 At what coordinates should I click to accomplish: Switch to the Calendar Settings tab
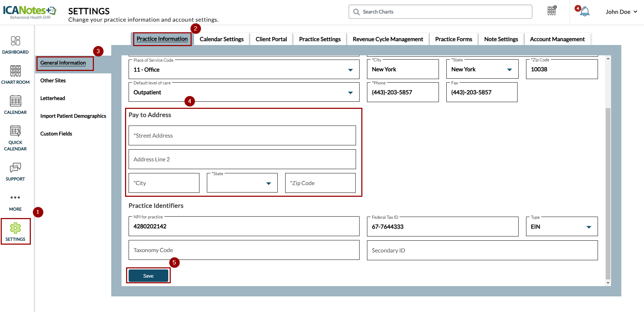[x=221, y=39]
